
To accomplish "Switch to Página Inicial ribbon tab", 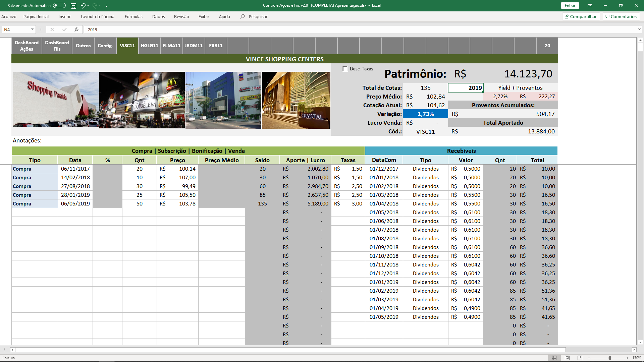I will (x=36, y=16).
